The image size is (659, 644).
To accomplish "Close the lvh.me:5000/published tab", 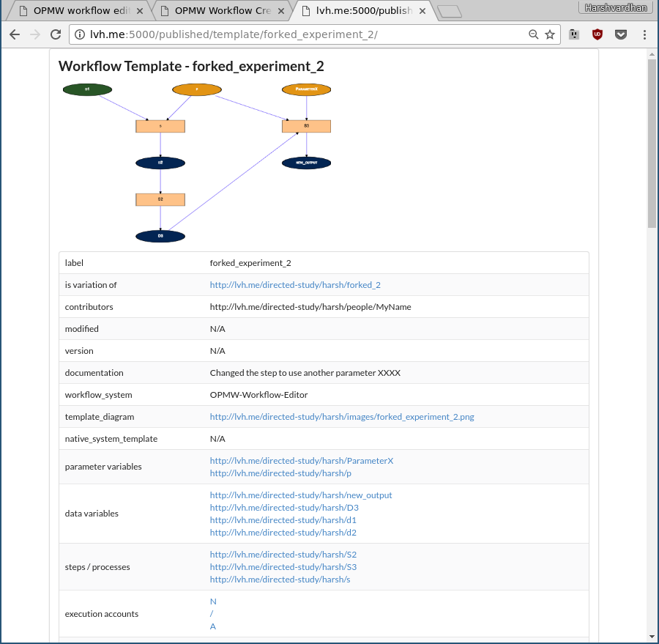I will pos(422,11).
